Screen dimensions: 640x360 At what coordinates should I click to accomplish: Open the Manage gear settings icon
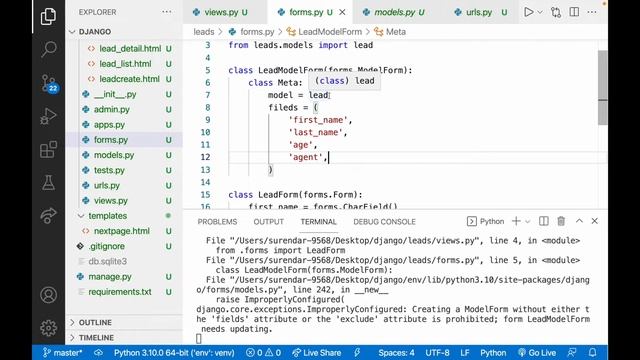pos(48,327)
